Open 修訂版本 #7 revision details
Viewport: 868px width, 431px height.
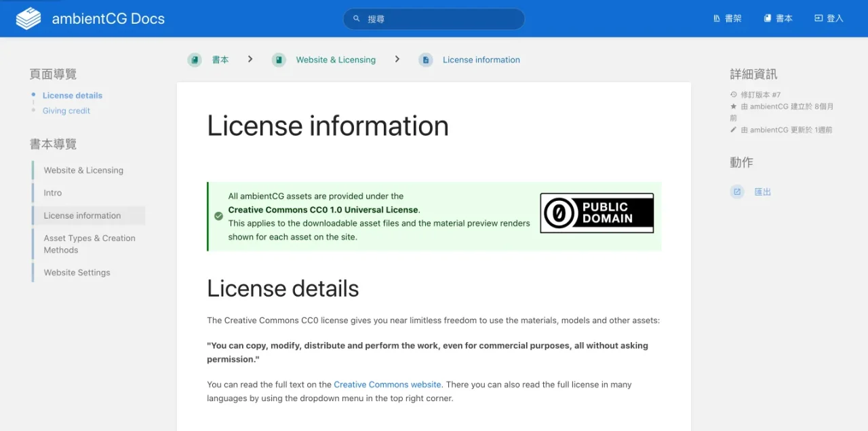point(761,94)
